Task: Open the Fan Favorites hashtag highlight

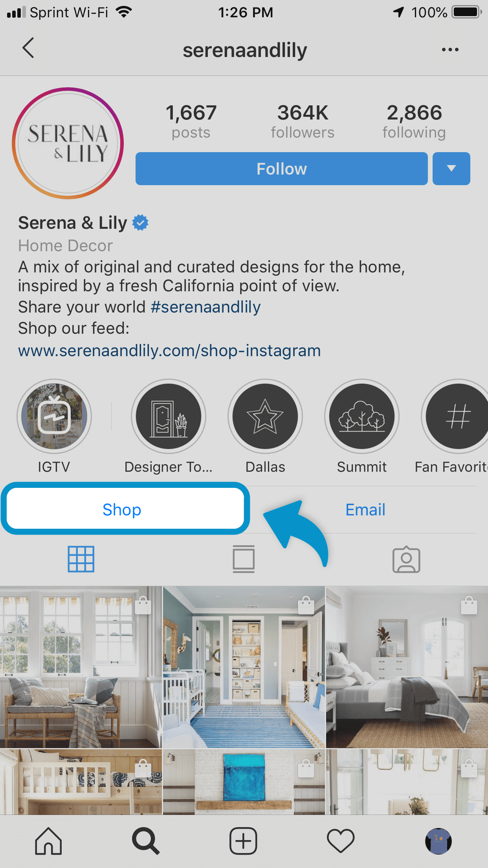Action: coord(456,416)
